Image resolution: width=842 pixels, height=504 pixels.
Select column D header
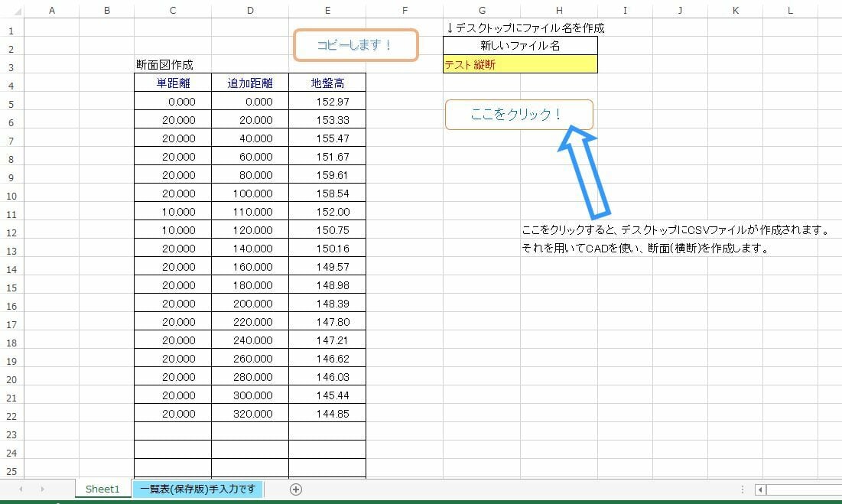coord(250,10)
